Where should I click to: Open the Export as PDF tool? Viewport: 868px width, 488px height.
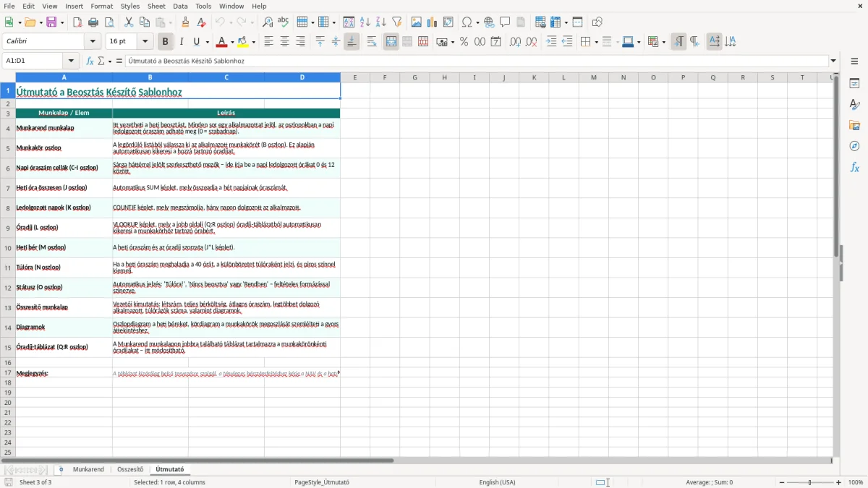point(77,22)
